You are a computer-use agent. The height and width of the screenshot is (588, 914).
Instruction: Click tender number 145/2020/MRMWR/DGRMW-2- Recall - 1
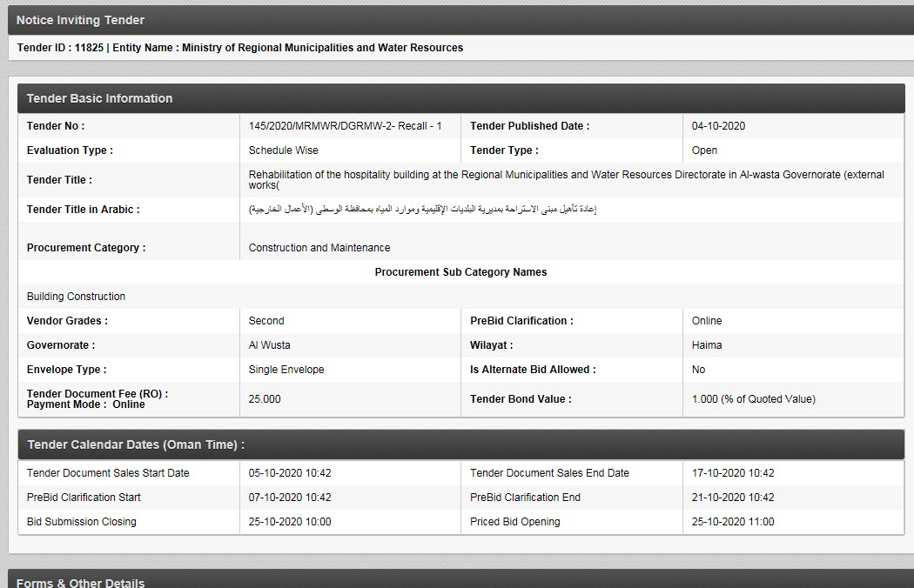[345, 126]
